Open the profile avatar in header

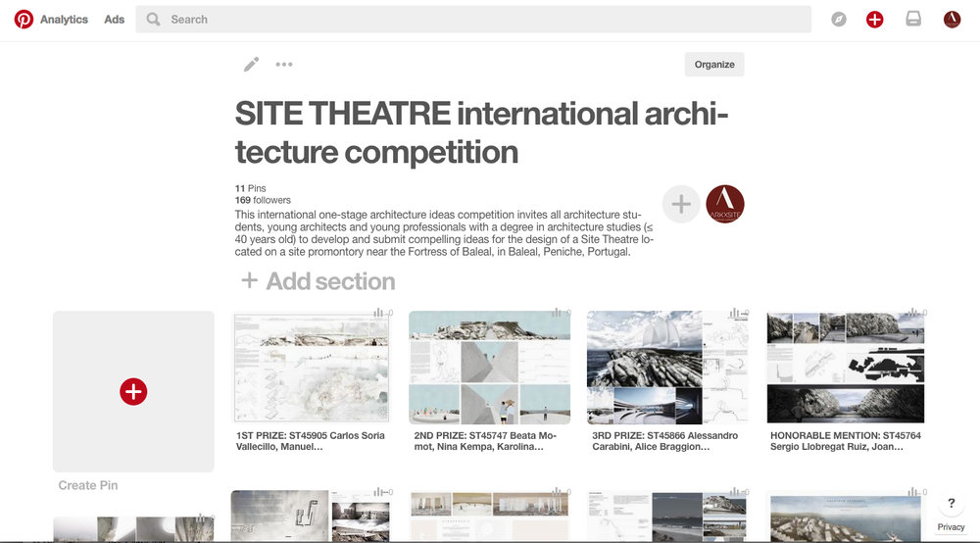[x=952, y=20]
